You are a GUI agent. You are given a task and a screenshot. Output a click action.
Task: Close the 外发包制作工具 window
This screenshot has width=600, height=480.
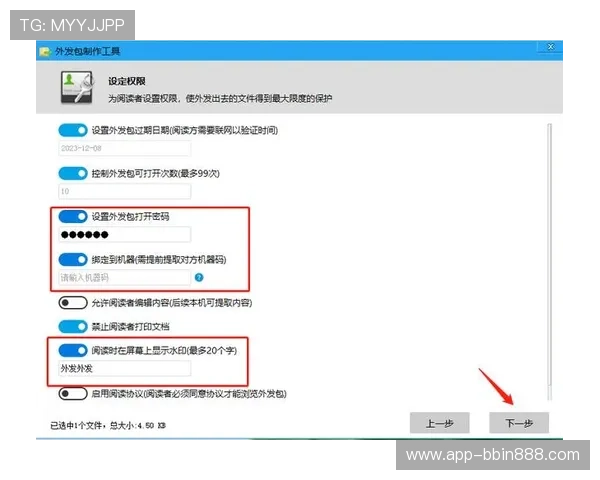pyautogui.click(x=551, y=47)
